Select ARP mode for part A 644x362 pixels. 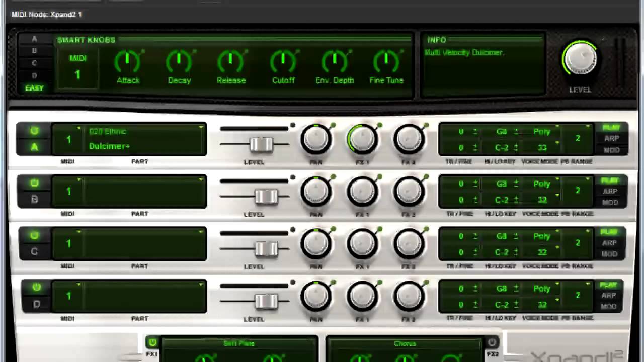pyautogui.click(x=611, y=138)
